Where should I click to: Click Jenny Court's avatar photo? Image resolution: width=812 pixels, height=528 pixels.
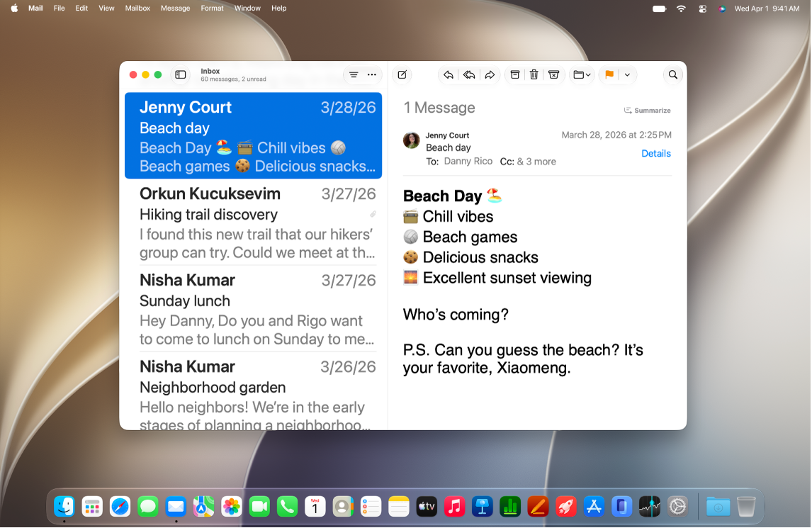pyautogui.click(x=411, y=140)
